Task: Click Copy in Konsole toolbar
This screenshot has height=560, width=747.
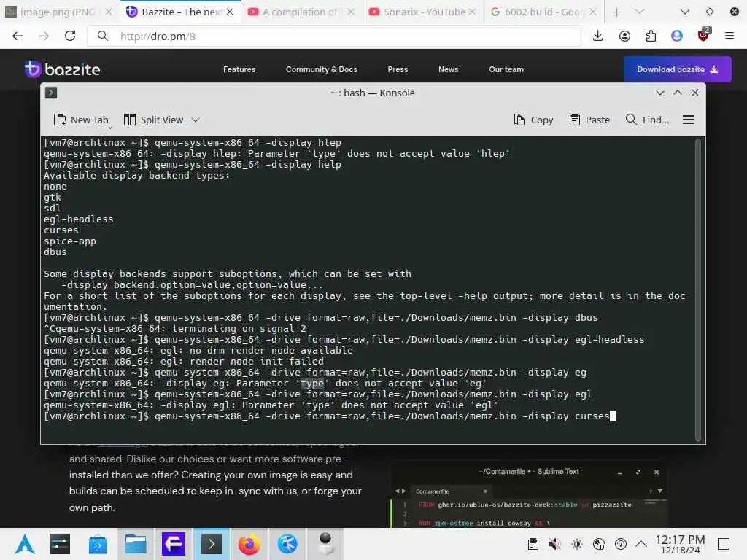Action: pyautogui.click(x=533, y=120)
